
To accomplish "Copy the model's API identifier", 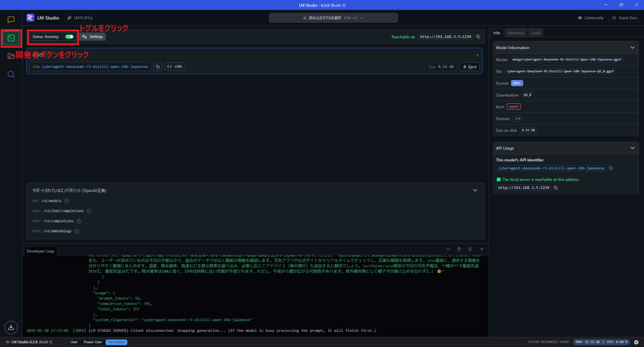I will pos(611,168).
